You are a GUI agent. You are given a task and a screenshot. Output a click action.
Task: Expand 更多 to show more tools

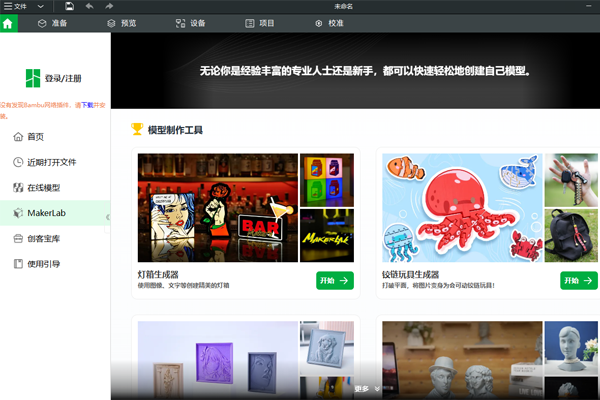367,388
